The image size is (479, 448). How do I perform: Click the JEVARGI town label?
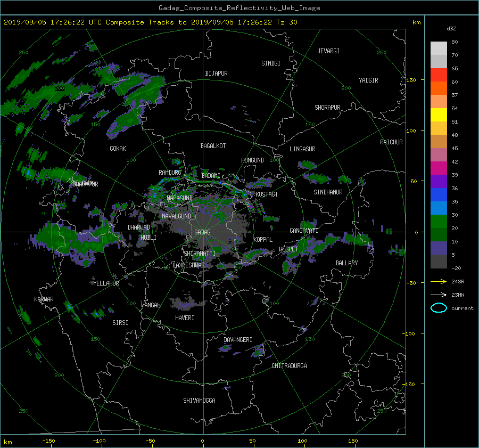coord(328,51)
